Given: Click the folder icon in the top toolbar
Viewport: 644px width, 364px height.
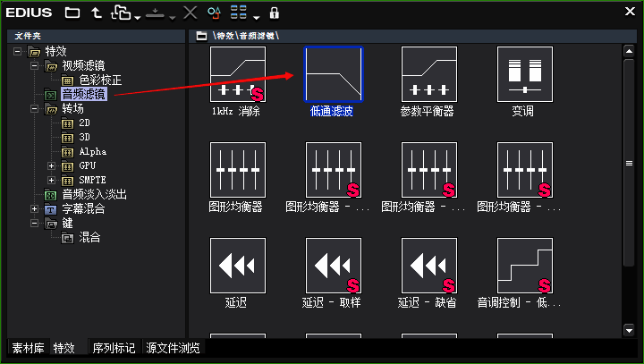Looking at the screenshot, I should pos(72,13).
